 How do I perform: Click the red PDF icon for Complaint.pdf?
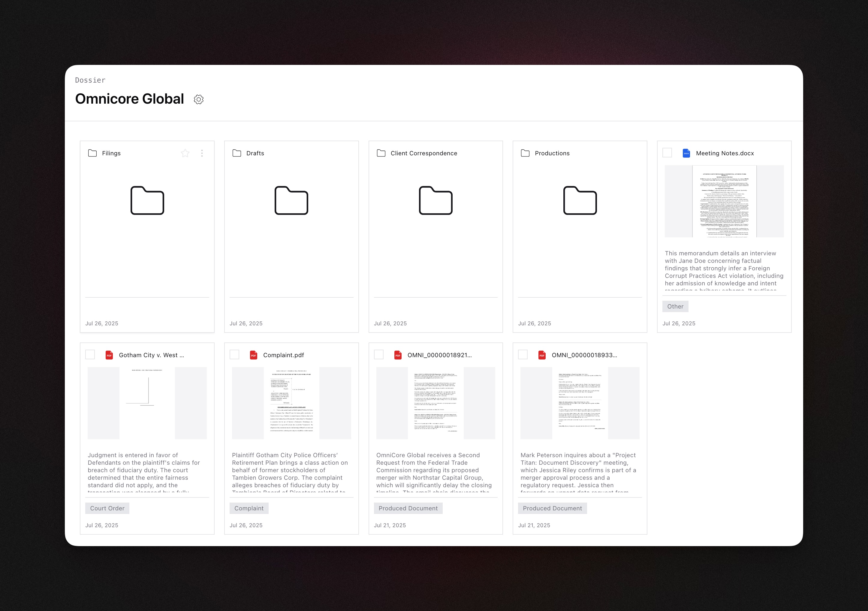[x=253, y=355]
